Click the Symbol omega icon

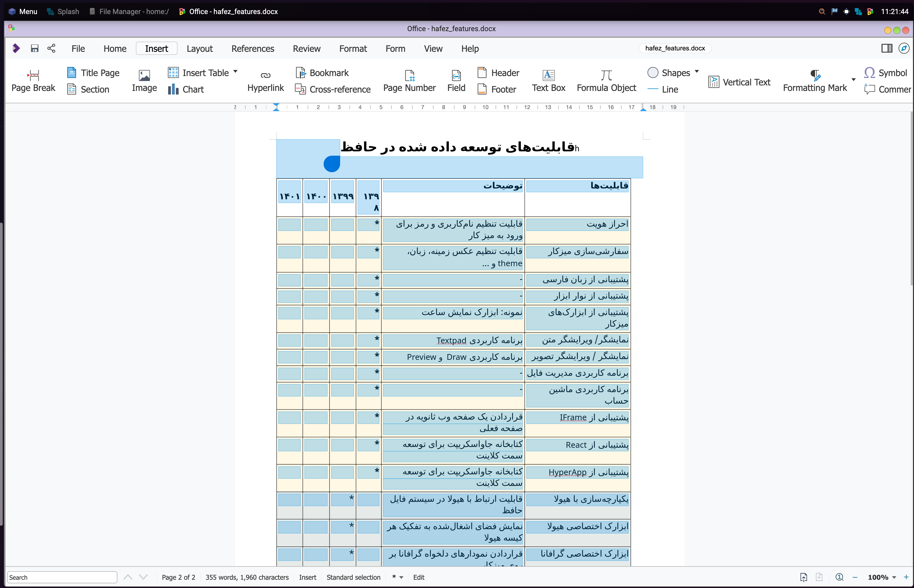870,72
